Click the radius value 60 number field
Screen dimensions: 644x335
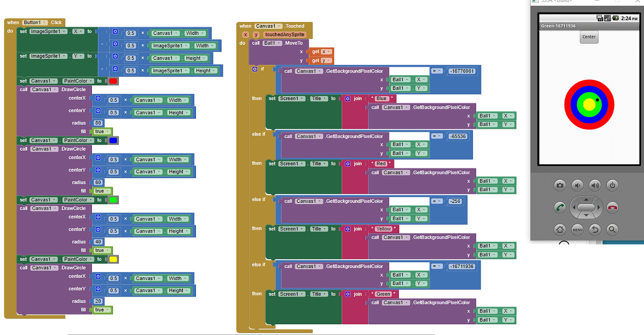[x=98, y=182]
